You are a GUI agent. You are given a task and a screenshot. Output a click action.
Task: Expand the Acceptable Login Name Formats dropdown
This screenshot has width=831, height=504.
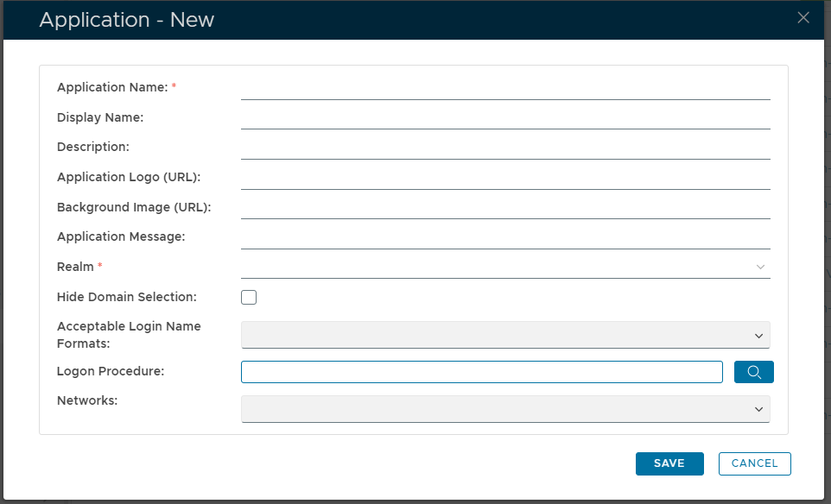pyautogui.click(x=505, y=335)
